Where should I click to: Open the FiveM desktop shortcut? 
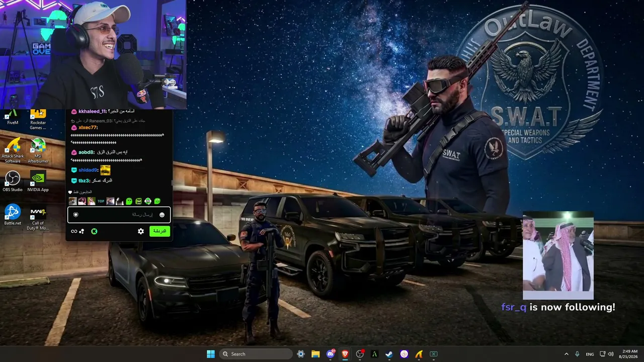click(x=13, y=117)
